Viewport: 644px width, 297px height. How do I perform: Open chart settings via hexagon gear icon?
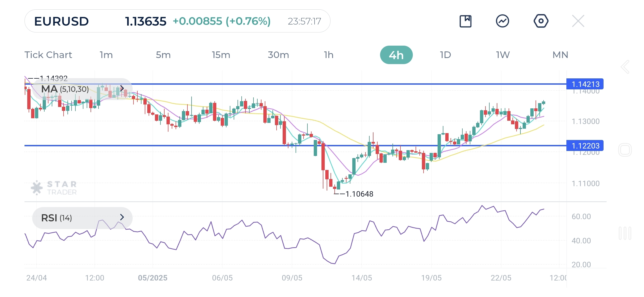coord(541,21)
